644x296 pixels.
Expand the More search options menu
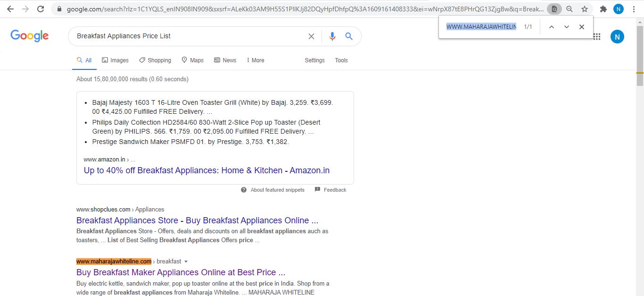(255, 60)
